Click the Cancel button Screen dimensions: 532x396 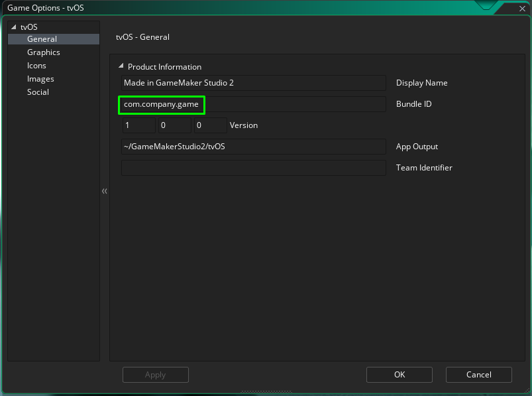(478, 375)
